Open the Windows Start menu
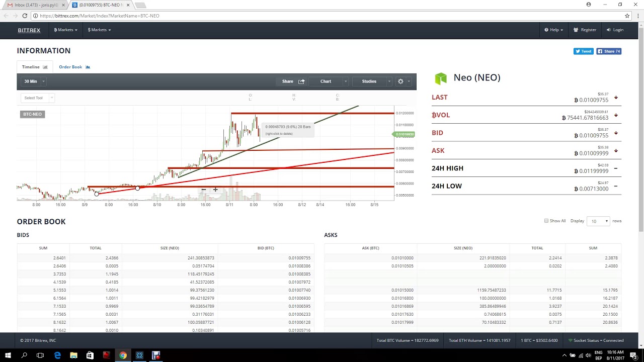This screenshot has height=362, width=644. pos(8,355)
